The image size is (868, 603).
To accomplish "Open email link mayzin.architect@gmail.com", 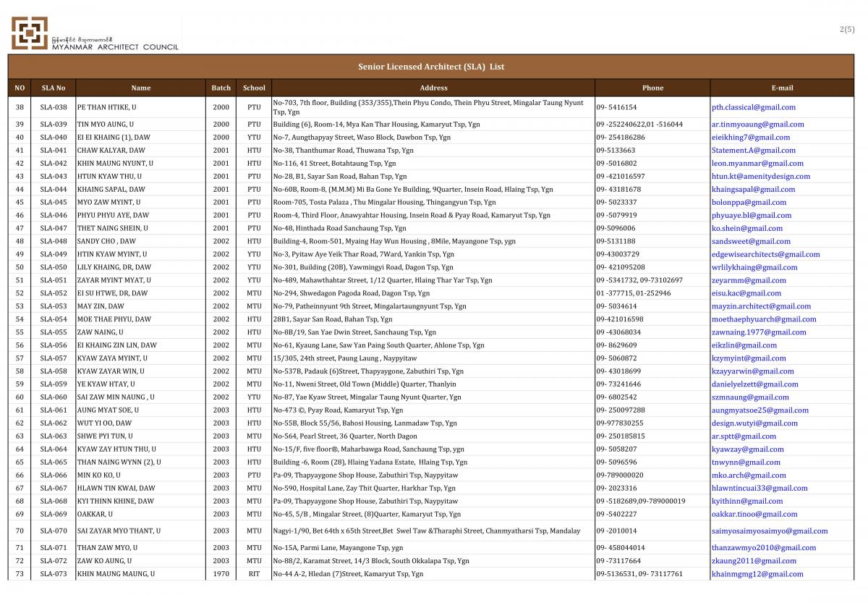I will coord(761,306).
